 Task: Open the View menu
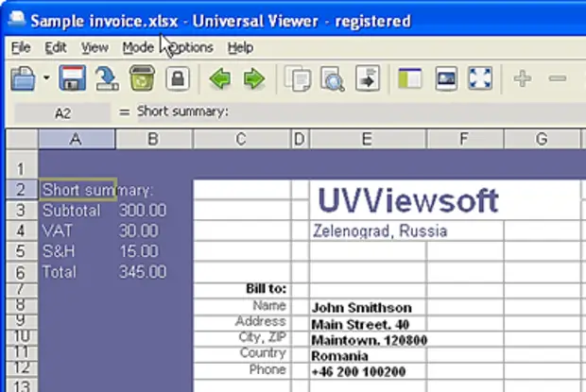click(95, 47)
